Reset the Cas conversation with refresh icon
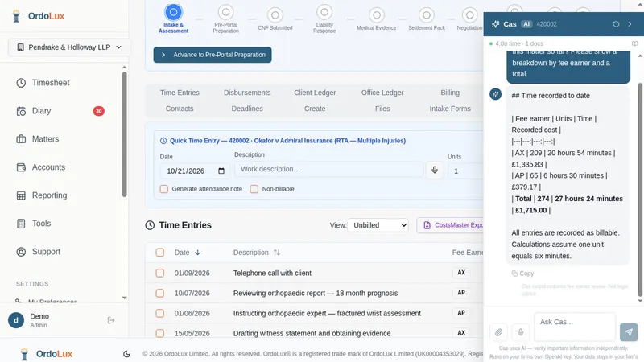644x362 pixels. [x=616, y=24]
